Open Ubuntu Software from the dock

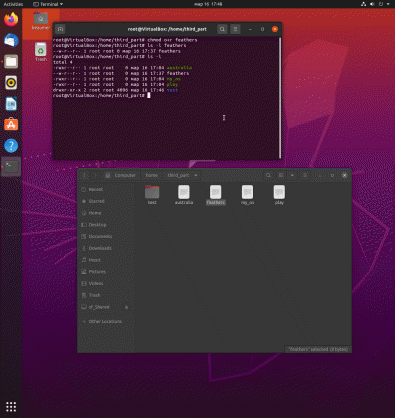(11, 125)
